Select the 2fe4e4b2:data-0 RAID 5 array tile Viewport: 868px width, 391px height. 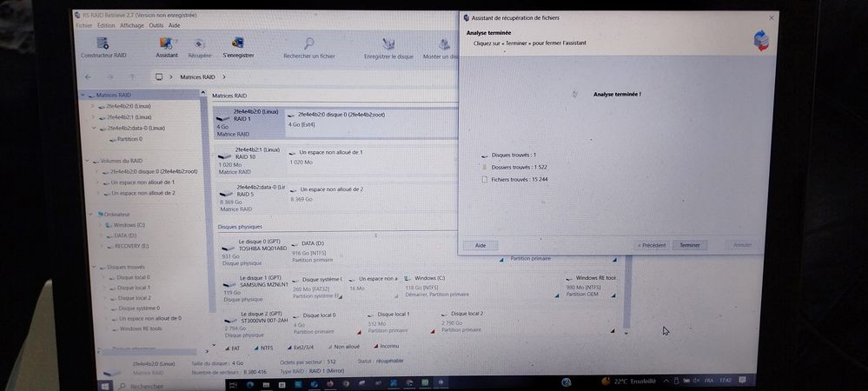tap(251, 198)
